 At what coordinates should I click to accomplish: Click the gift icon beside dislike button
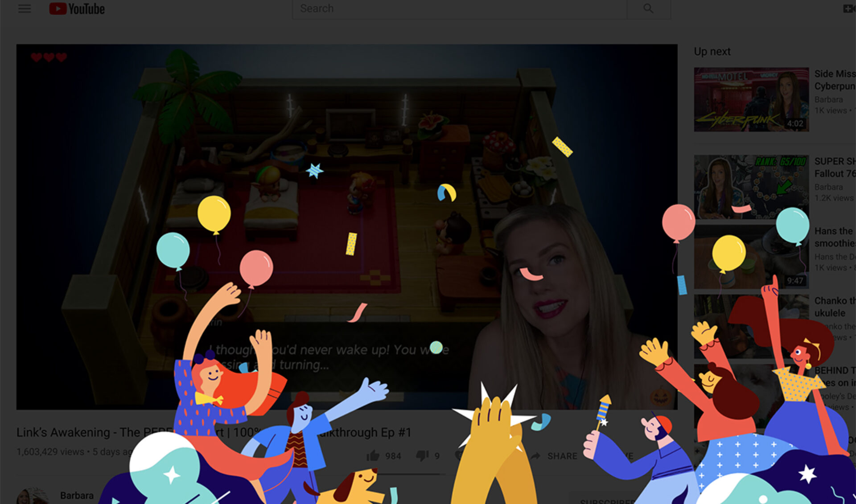click(x=460, y=455)
